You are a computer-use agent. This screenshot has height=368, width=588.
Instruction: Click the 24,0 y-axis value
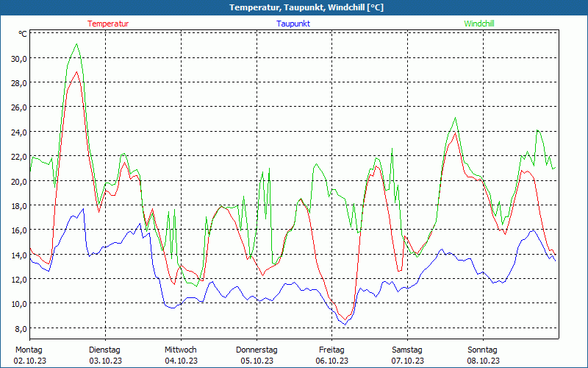pyautogui.click(x=18, y=132)
